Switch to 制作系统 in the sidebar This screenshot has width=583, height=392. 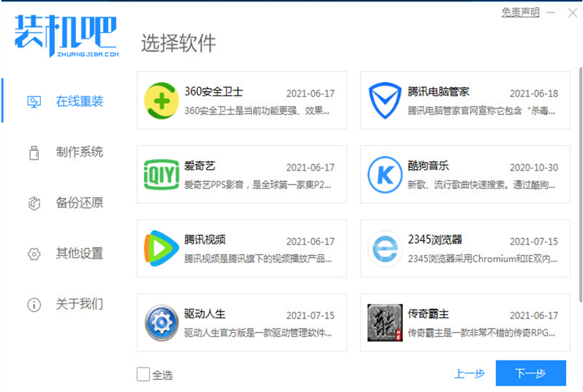(x=79, y=152)
